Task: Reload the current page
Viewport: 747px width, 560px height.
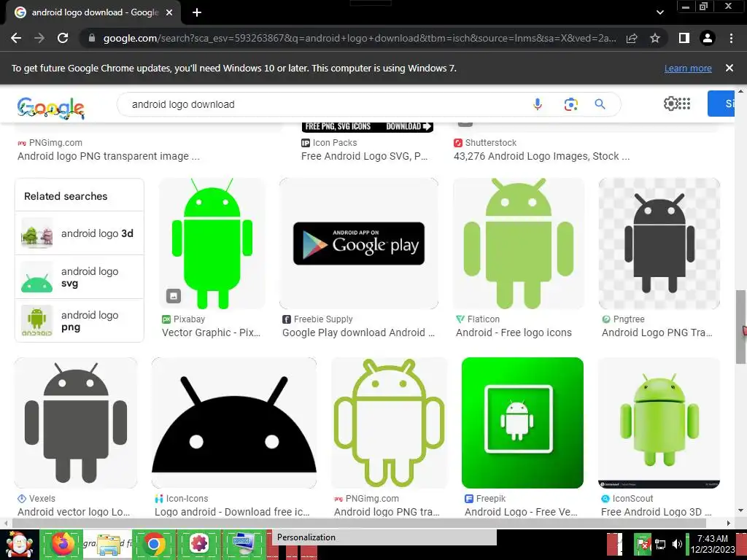Action: [x=63, y=38]
